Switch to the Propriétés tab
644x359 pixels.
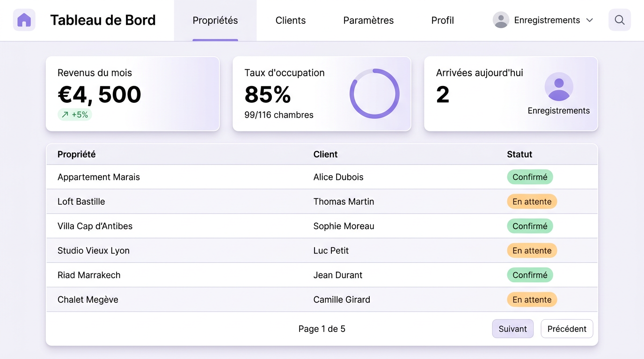tap(215, 21)
